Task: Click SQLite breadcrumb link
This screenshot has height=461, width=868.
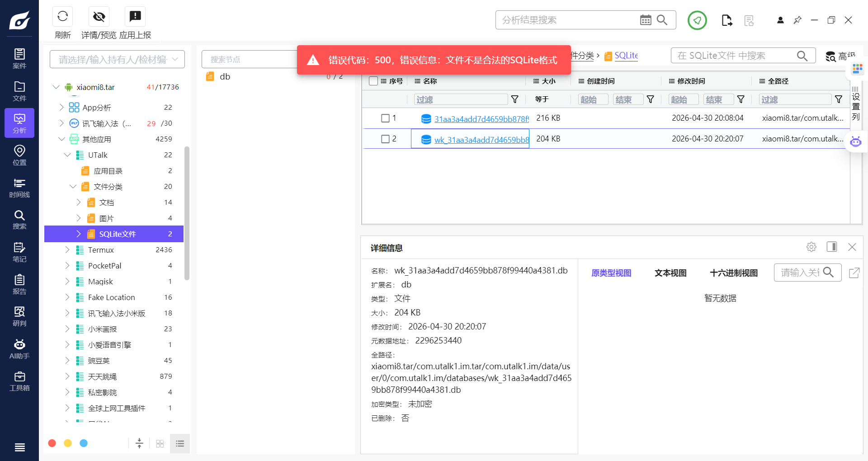Action: (626, 56)
